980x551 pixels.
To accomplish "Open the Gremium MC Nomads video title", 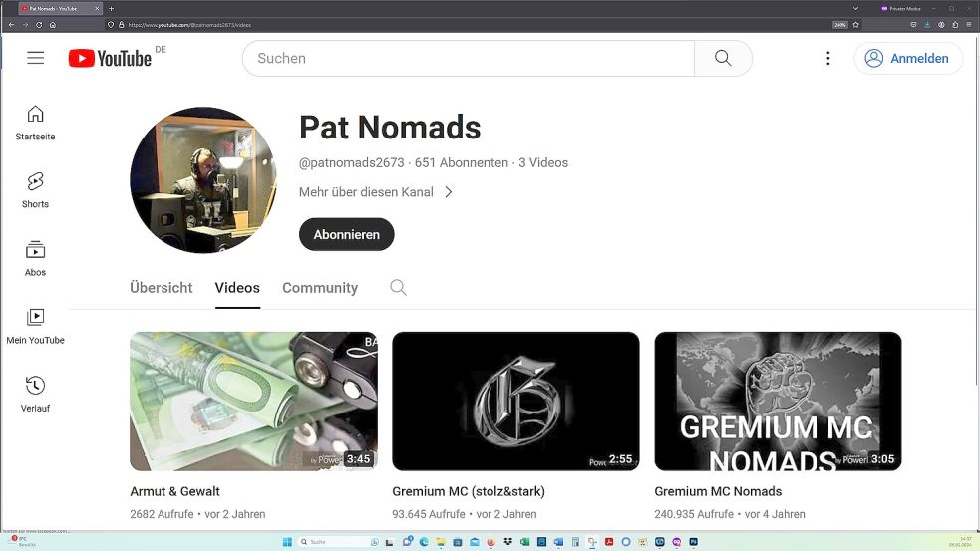I will tap(718, 491).
